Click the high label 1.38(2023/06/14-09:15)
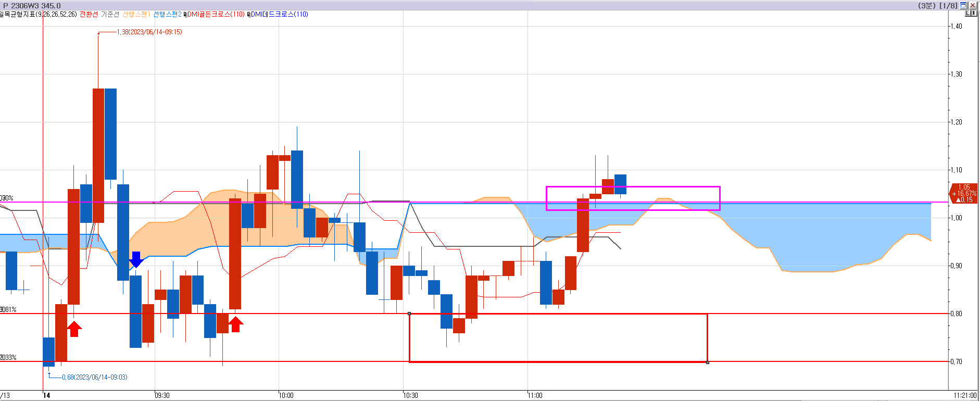This screenshot has height=401, width=980. click(149, 32)
